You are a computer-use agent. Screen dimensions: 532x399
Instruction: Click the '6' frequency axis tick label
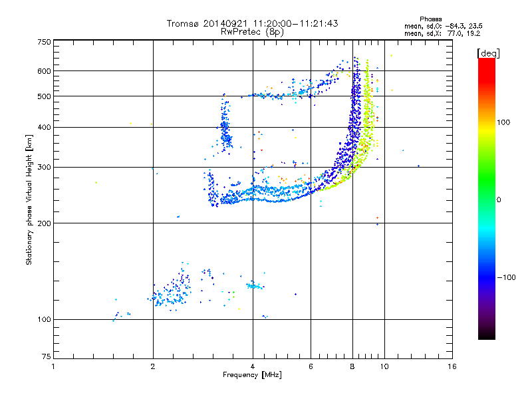[x=311, y=366]
